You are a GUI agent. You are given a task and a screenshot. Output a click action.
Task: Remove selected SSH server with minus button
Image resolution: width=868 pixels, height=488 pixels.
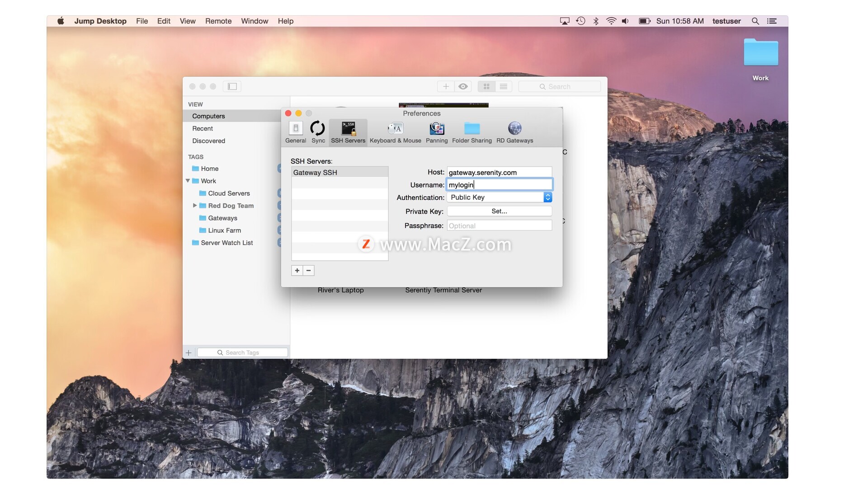coord(309,271)
